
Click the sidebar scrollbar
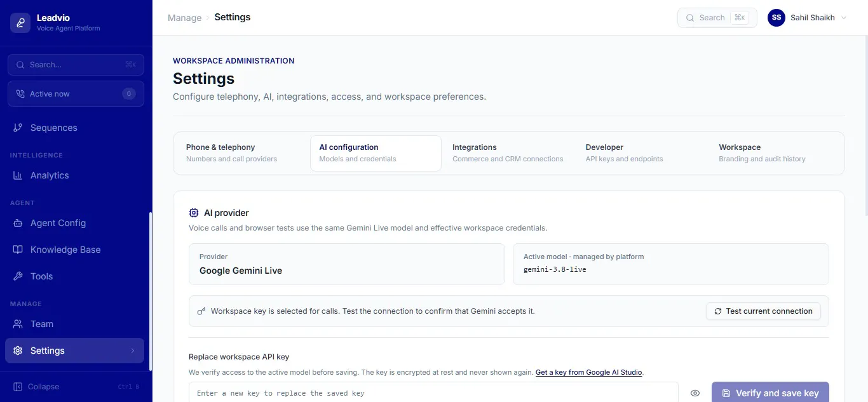[151, 291]
